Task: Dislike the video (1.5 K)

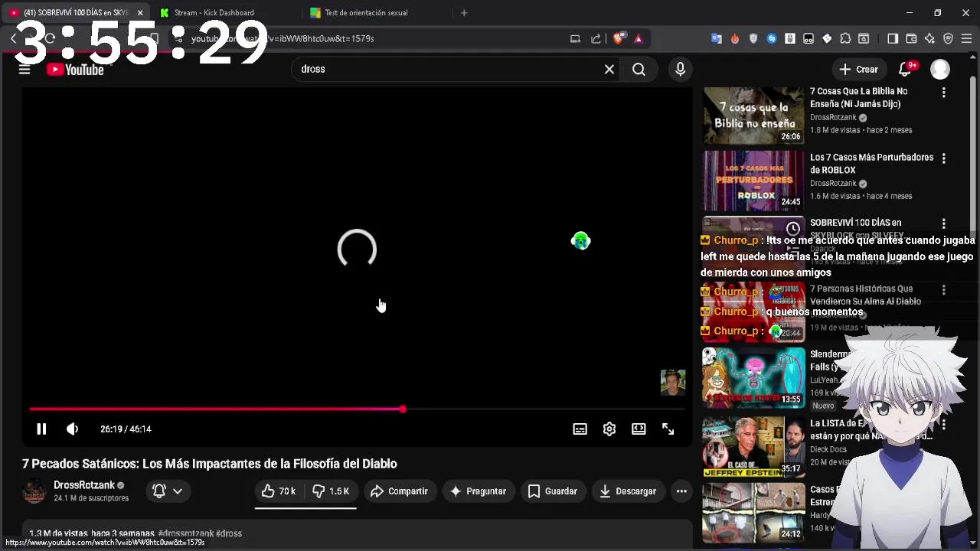Action: click(331, 491)
